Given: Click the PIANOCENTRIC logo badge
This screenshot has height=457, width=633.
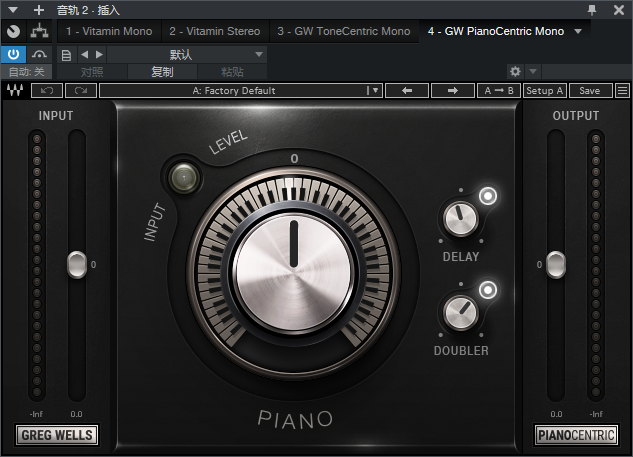Looking at the screenshot, I should tap(576, 435).
